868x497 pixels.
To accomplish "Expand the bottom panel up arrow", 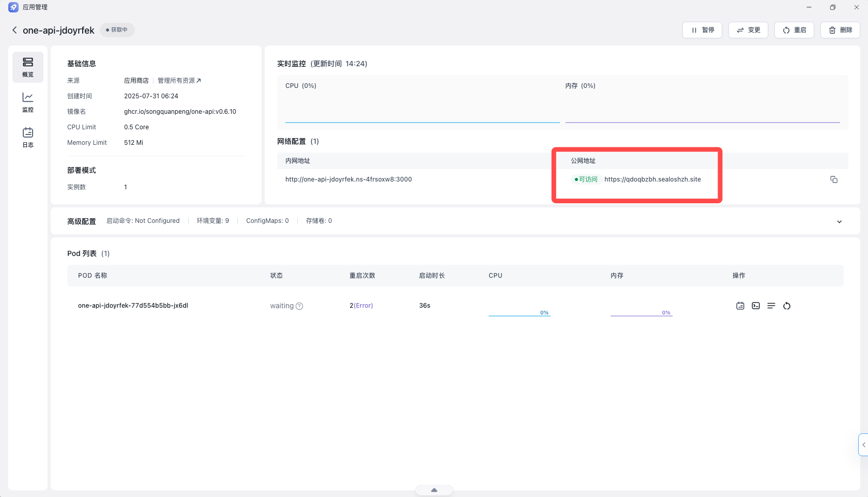I will click(x=434, y=490).
